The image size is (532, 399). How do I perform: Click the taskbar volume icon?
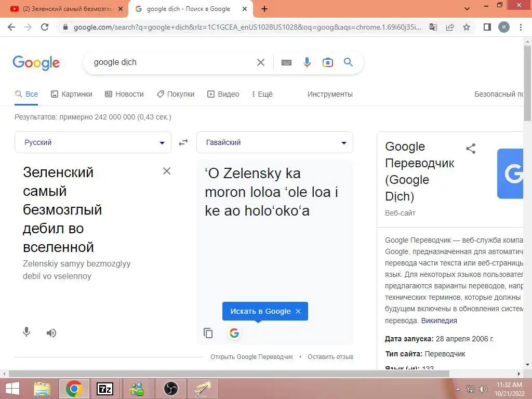(x=483, y=389)
